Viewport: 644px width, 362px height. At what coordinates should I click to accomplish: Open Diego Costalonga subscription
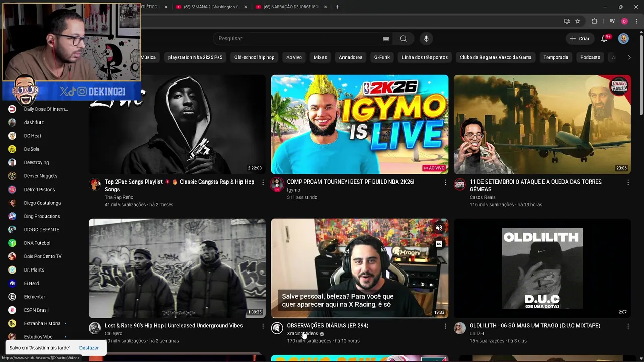coord(42,203)
